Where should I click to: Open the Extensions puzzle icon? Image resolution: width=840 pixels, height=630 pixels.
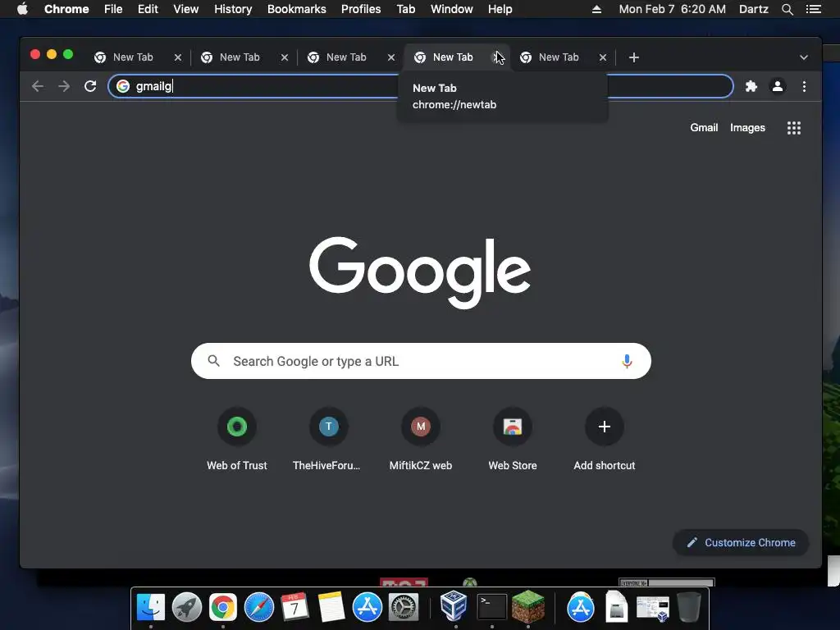(x=751, y=86)
